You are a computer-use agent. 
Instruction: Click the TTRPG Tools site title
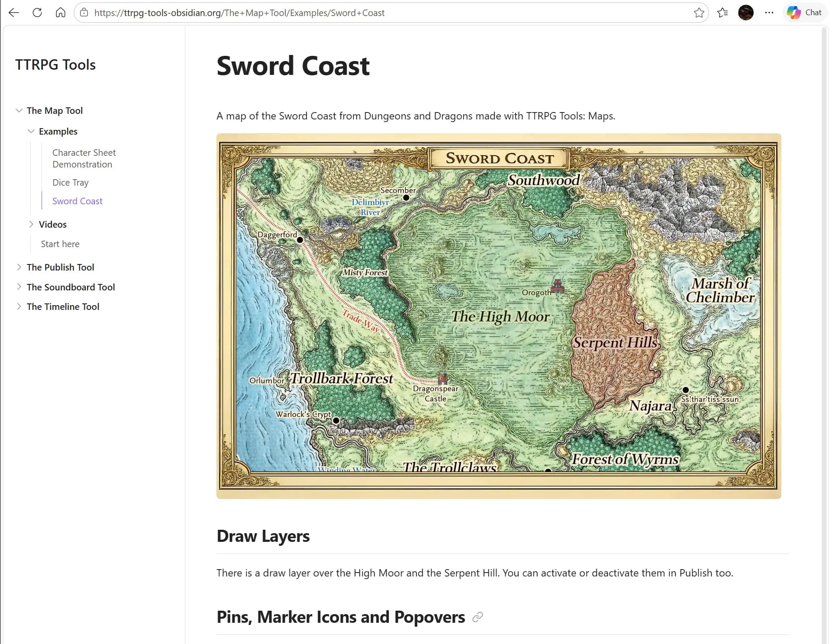(x=55, y=64)
